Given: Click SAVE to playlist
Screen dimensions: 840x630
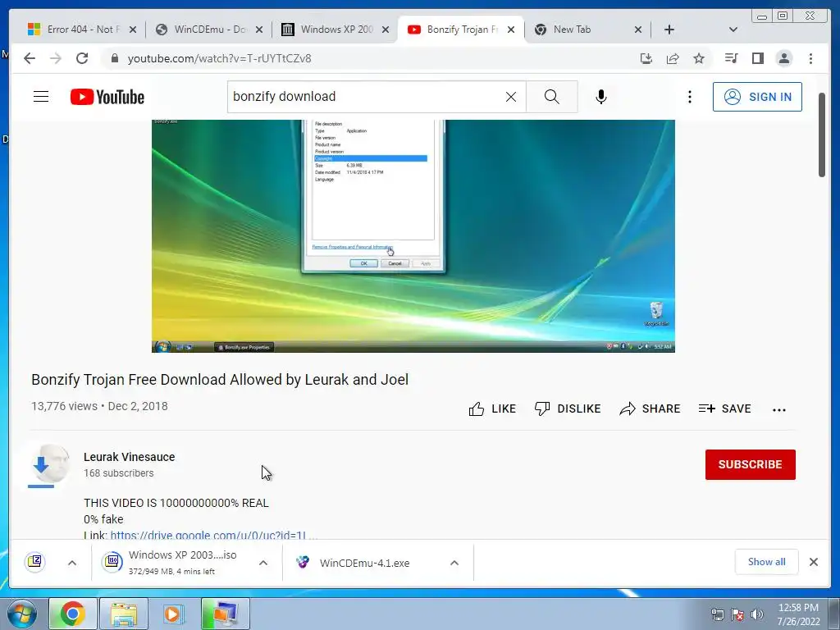Looking at the screenshot, I should pos(725,409).
